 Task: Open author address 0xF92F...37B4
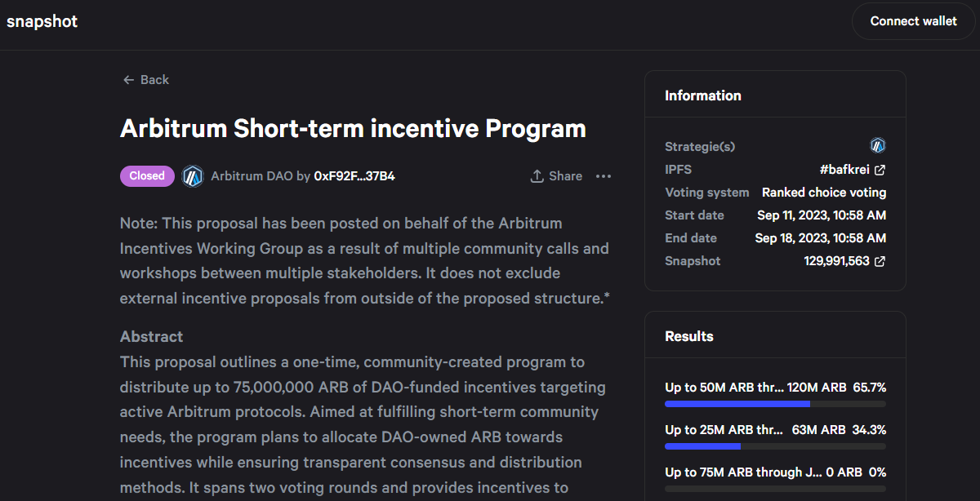354,176
